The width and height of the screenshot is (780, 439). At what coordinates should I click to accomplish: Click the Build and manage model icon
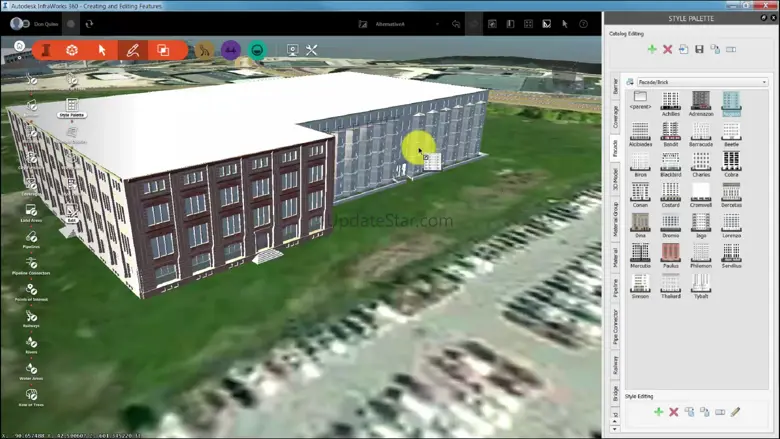(x=46, y=50)
